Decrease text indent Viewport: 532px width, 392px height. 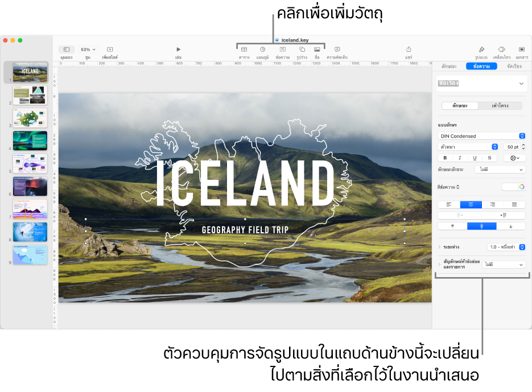460,215
